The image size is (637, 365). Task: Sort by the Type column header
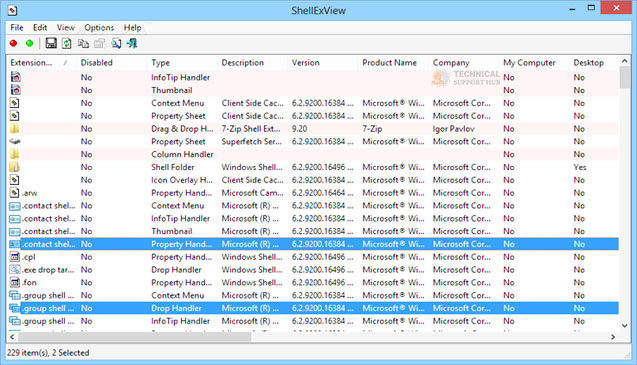pyautogui.click(x=183, y=63)
